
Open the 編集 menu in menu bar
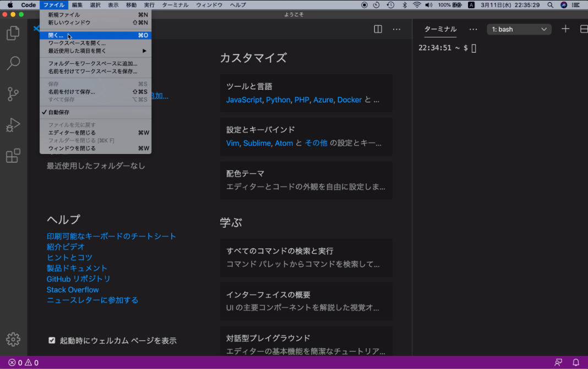pos(77,5)
